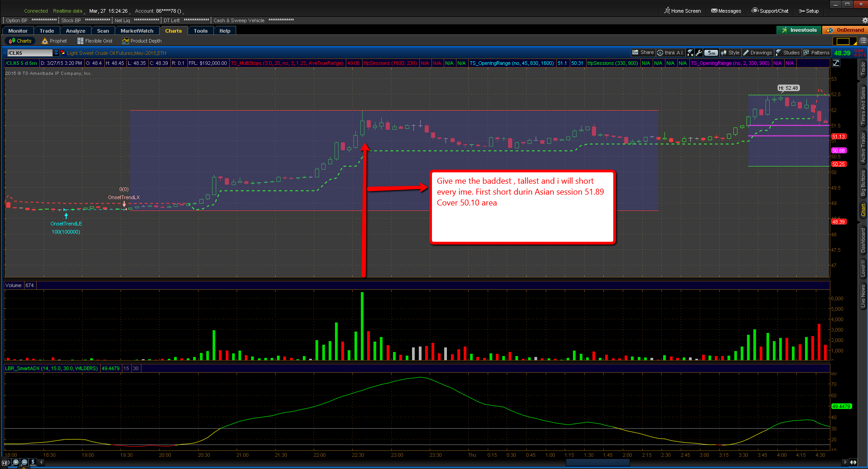
Task: Open Edit Studies flask-arrow icon
Action: (x=690, y=53)
